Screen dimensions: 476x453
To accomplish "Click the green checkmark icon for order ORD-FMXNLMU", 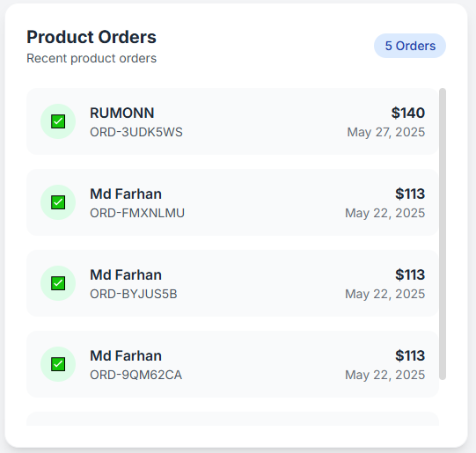I will pos(58,202).
